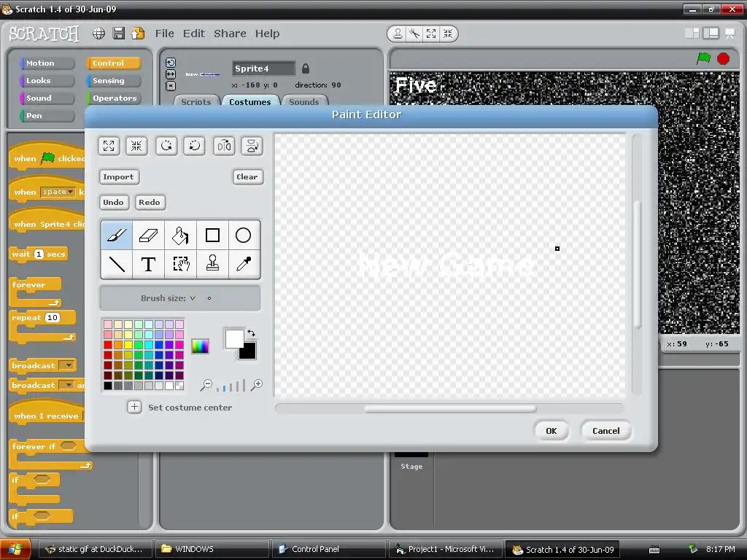
Task: Switch to presentation mode
Action: click(729, 33)
